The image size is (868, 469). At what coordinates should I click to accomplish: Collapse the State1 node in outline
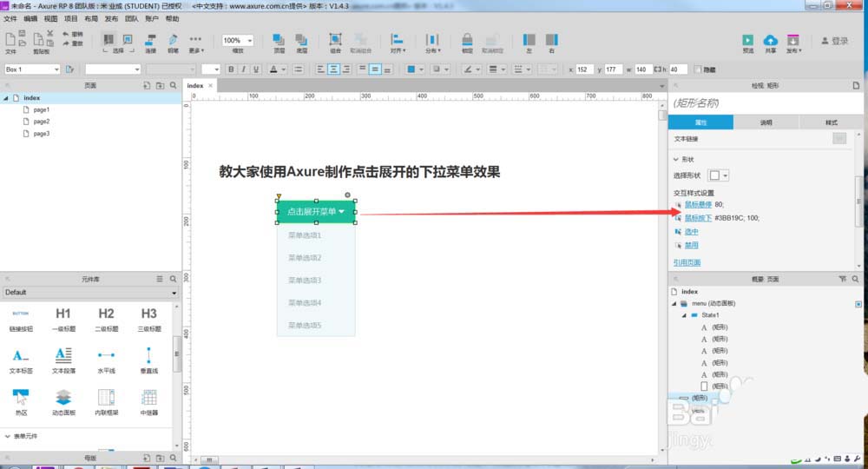pyautogui.click(x=684, y=315)
